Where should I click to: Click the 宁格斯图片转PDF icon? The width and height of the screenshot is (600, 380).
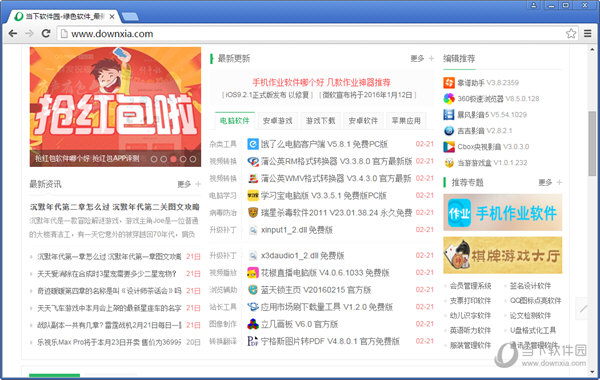(x=253, y=341)
